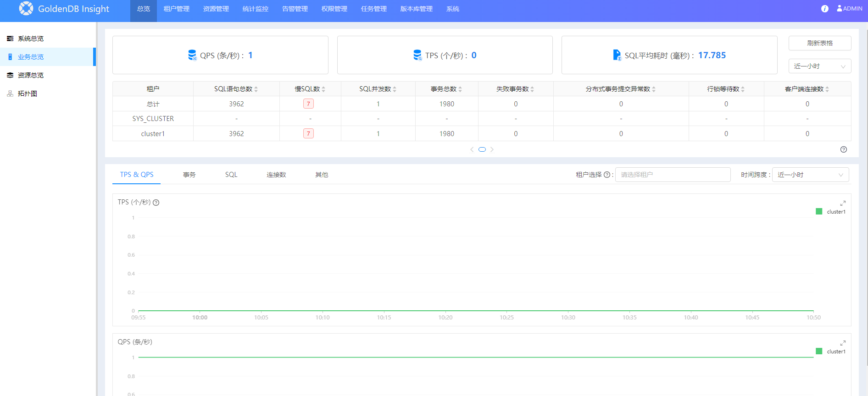868x396 pixels.
Task: Open the 版本库管理 top menu
Action: point(417,9)
